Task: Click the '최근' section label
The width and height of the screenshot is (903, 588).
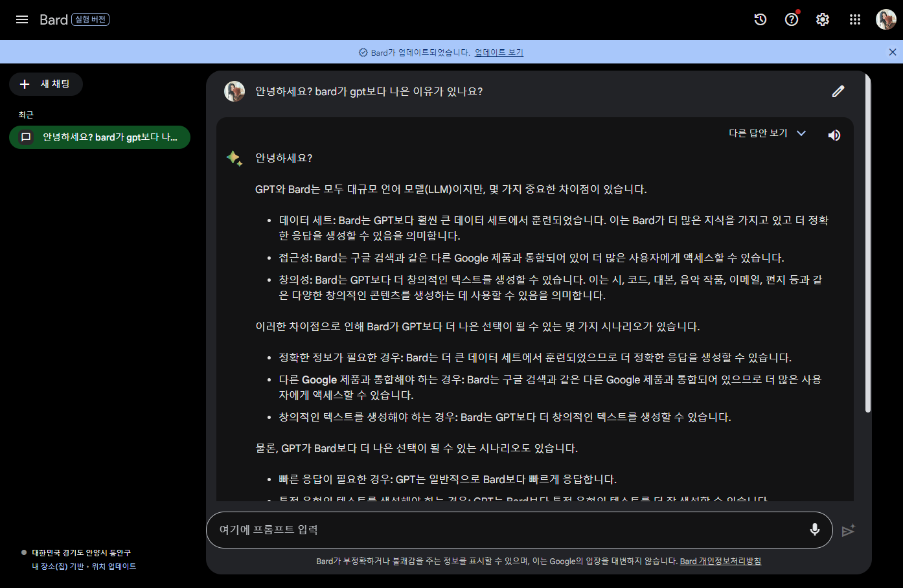Action: [26, 115]
